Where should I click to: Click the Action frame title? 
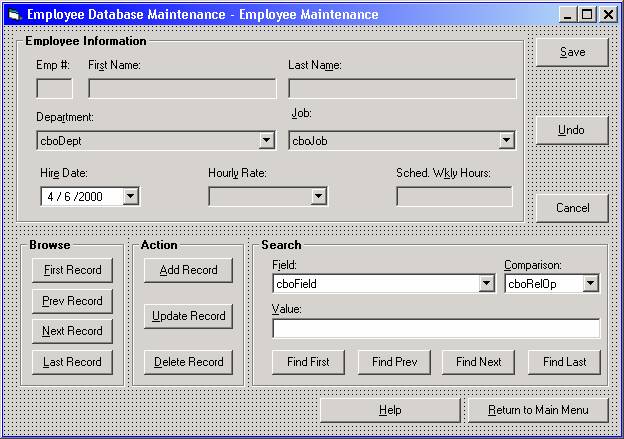(159, 245)
